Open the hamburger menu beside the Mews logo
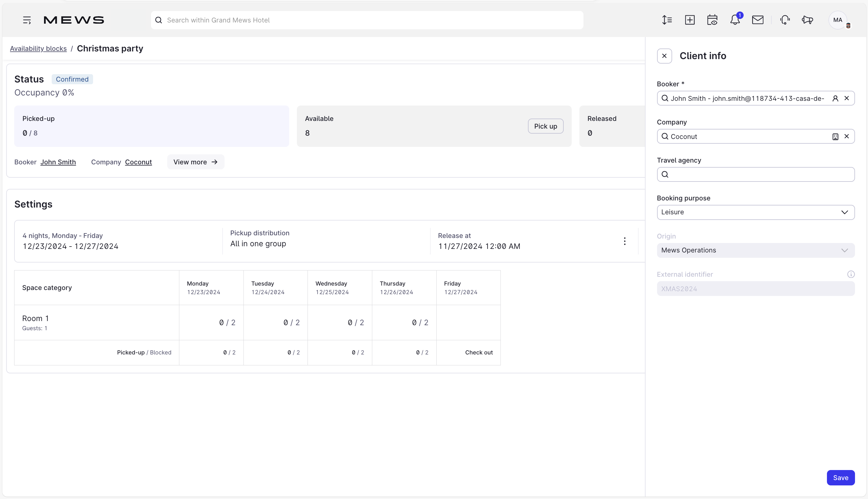This screenshot has width=868, height=499. click(x=27, y=20)
